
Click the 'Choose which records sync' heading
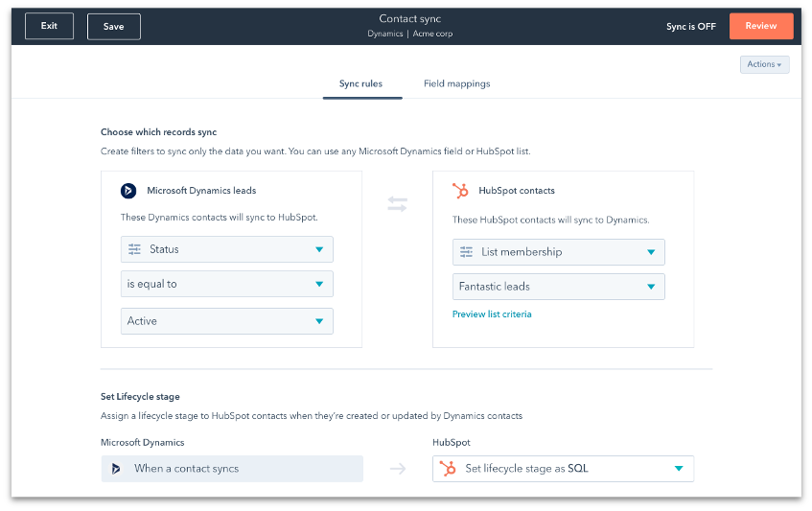pyautogui.click(x=158, y=132)
